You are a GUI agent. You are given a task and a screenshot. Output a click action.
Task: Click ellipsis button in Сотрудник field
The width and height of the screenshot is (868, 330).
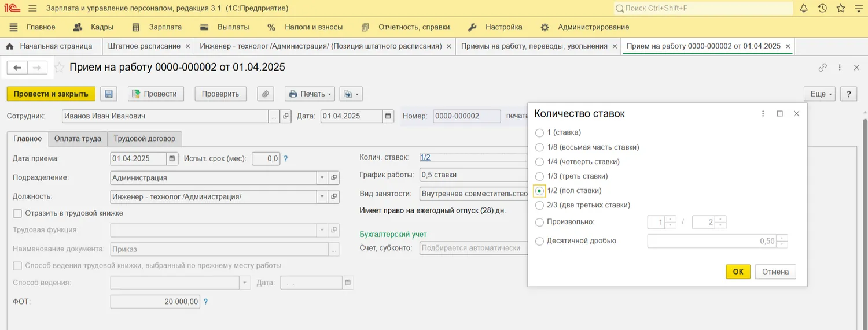coord(274,116)
